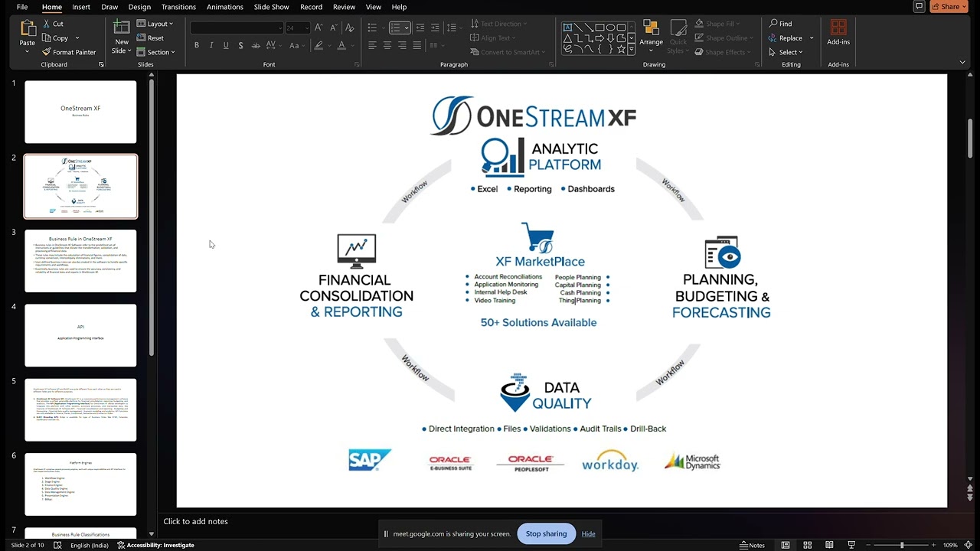Screen dimensions: 980x551
Task: Click Accessibility: Investigate in status bar
Action: [156, 545]
